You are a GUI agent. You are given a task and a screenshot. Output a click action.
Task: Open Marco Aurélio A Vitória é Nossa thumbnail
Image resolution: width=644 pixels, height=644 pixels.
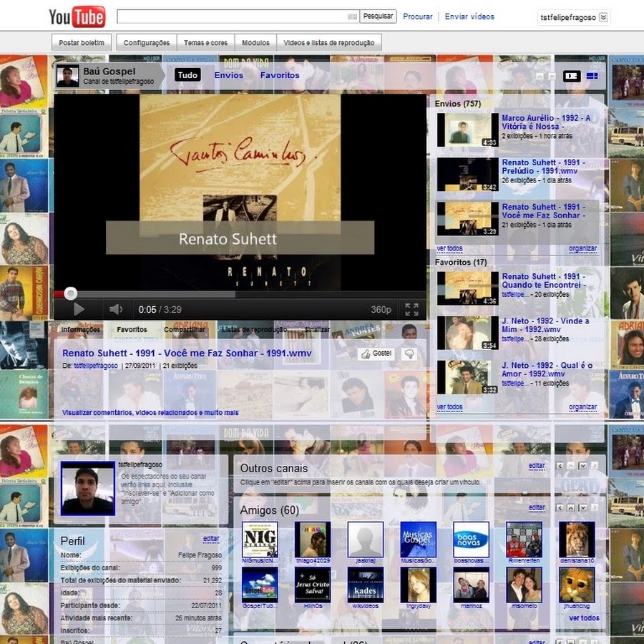coord(468,130)
